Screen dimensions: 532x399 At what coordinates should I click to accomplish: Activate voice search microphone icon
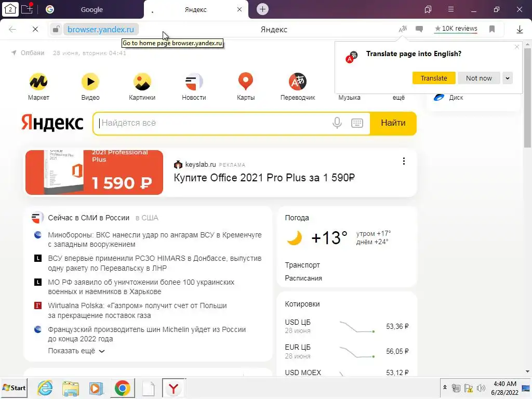pos(337,123)
